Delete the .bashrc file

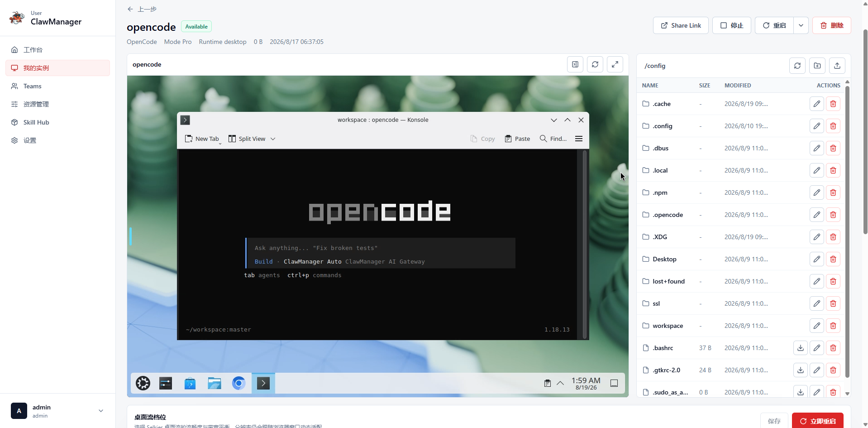833,348
